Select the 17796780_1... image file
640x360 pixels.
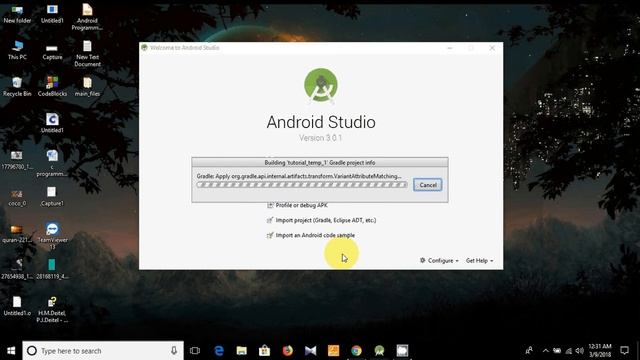click(x=17, y=160)
